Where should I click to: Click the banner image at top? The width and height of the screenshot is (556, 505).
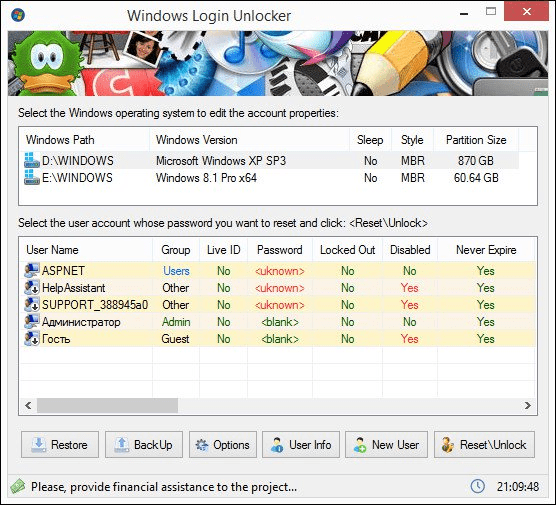278,63
